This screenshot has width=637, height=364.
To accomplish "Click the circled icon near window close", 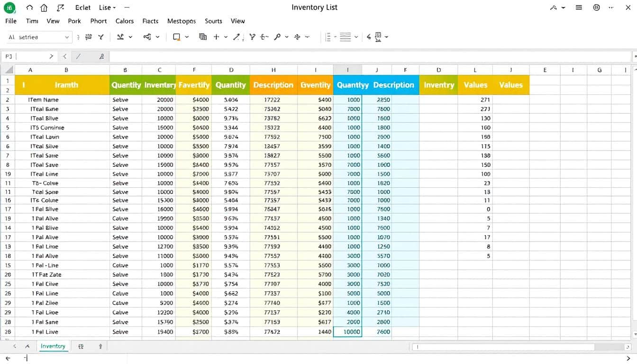I will (x=597, y=8).
